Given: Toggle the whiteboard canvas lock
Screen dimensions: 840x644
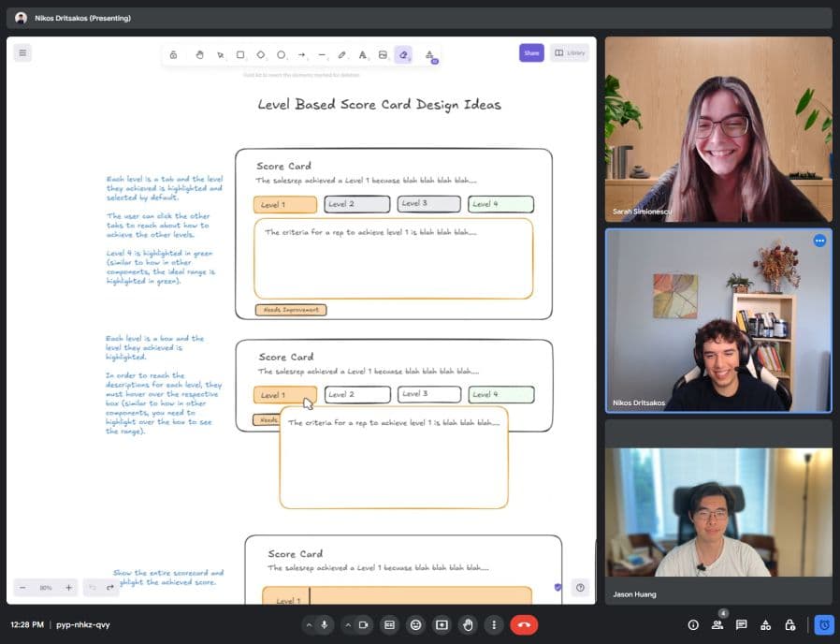Looking at the screenshot, I should (173, 54).
